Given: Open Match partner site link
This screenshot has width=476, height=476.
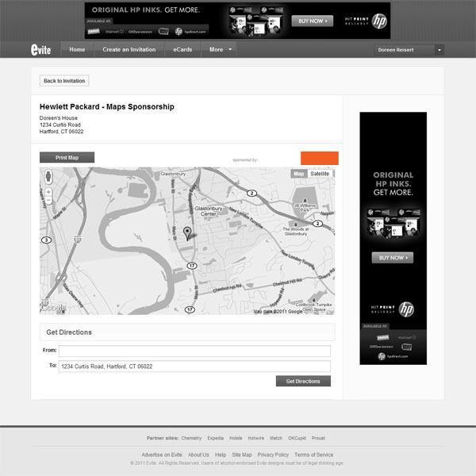Looking at the screenshot, I should click(276, 438).
